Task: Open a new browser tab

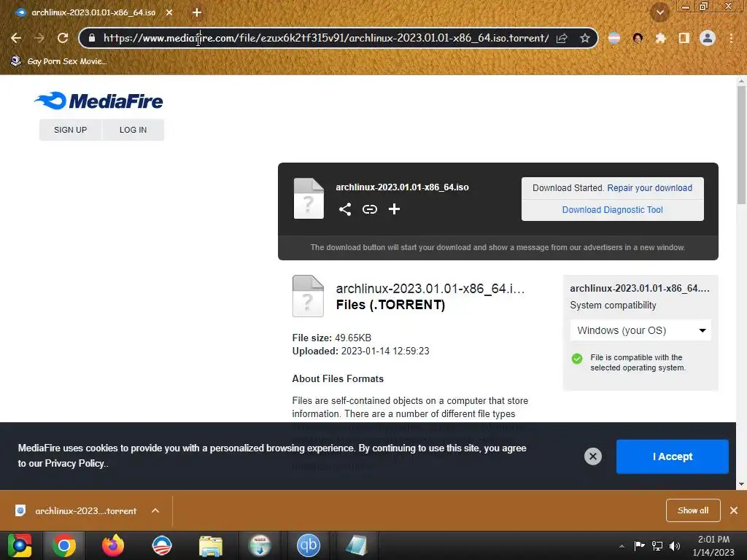Action: click(x=197, y=12)
